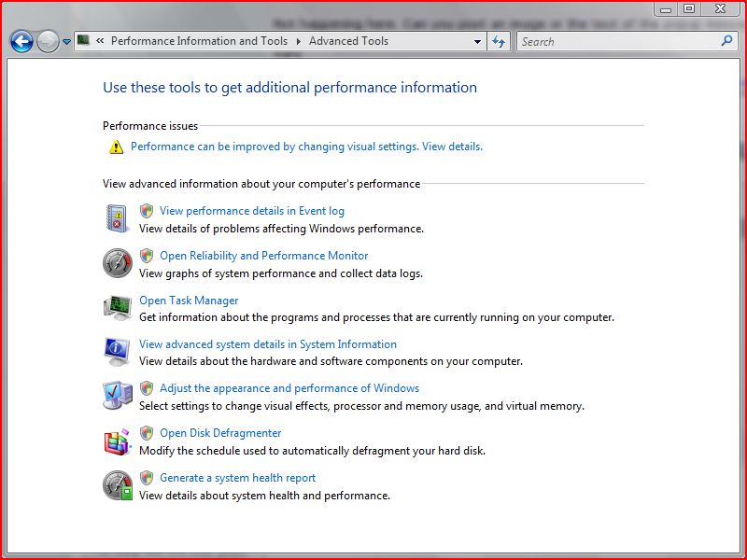This screenshot has height=560, width=747.
Task: Click the yellow warning icon under Performance issues
Action: click(x=116, y=147)
